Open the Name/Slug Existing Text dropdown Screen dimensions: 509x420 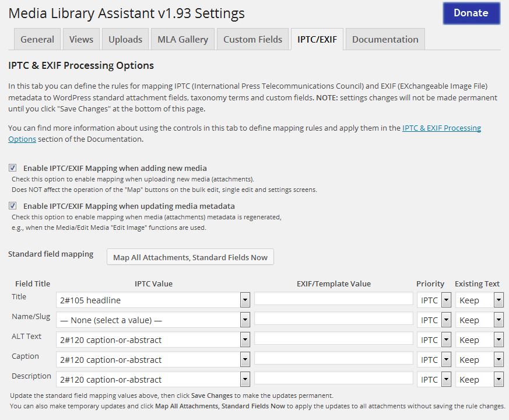479,320
